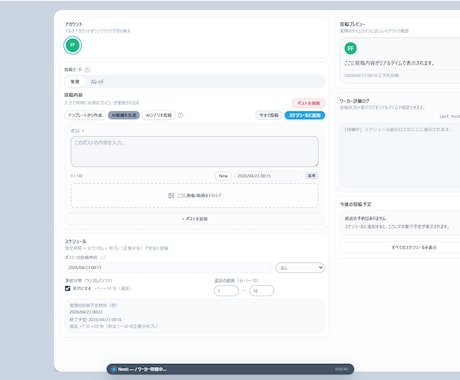Viewport: 460px width, 380px height.
Task: Click the highlighted gray generate button
Action: tap(124, 115)
